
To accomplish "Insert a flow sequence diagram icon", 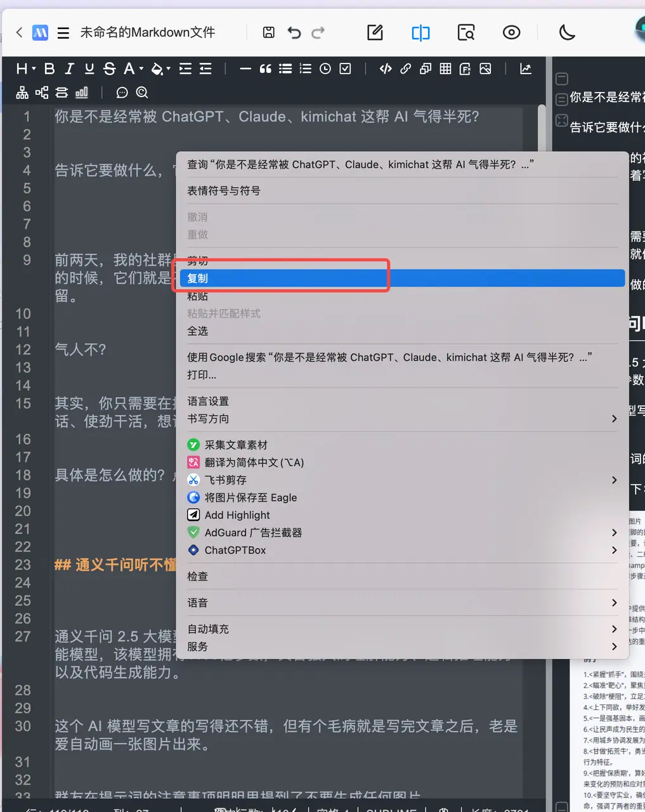I will point(62,93).
